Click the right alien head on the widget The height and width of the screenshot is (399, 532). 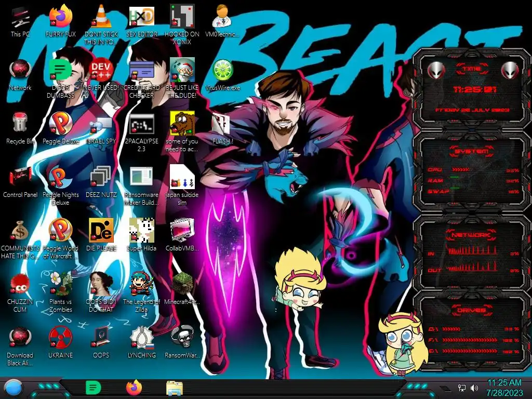click(510, 71)
